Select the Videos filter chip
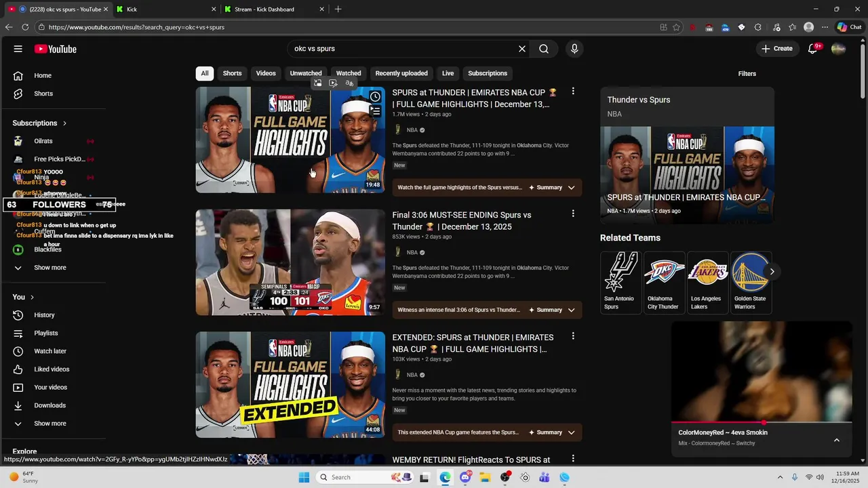868x488 pixels. (266, 73)
